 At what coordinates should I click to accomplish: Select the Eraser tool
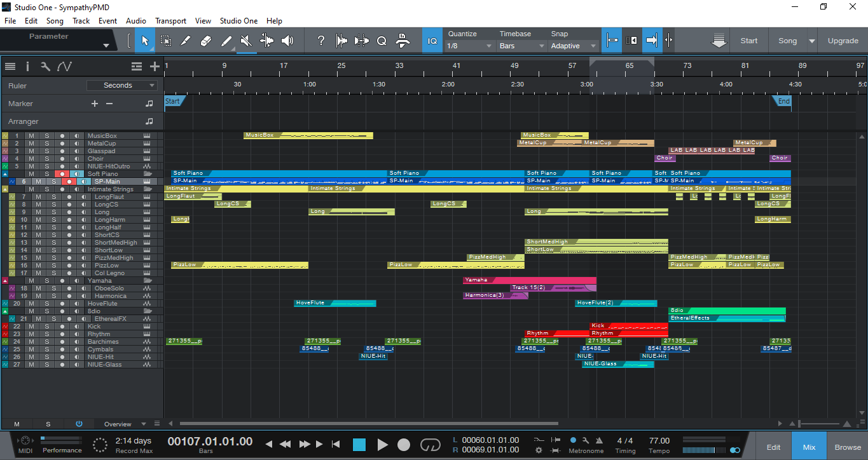(x=206, y=41)
